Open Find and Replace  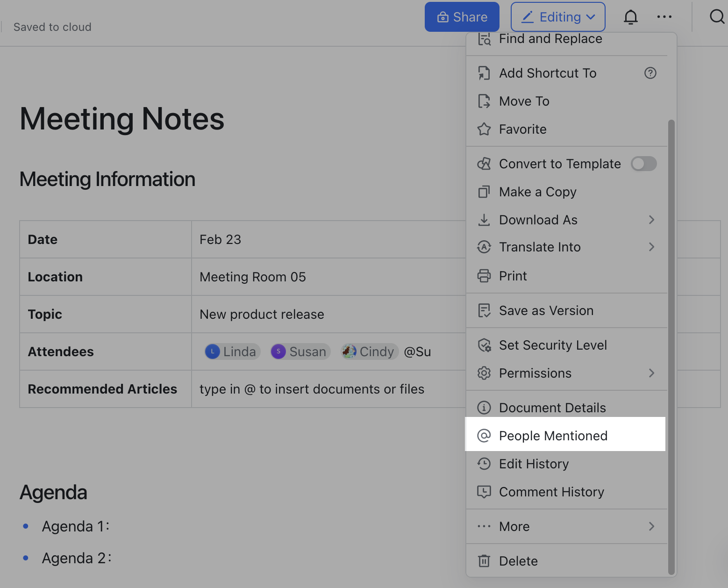550,39
